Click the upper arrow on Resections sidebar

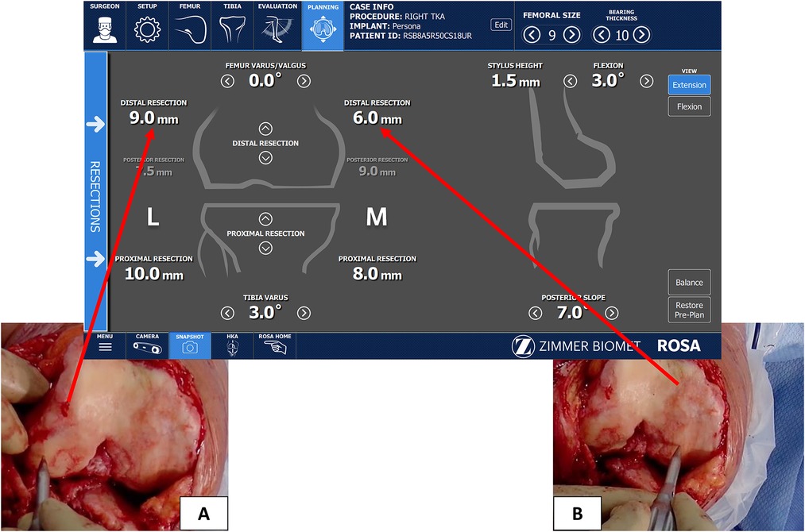tap(95, 124)
